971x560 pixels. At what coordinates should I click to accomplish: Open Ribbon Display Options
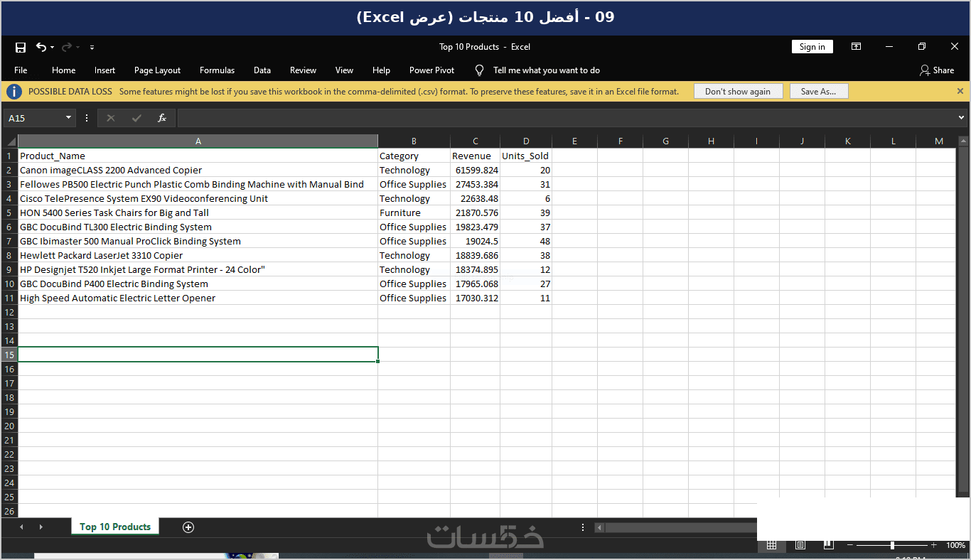[857, 47]
